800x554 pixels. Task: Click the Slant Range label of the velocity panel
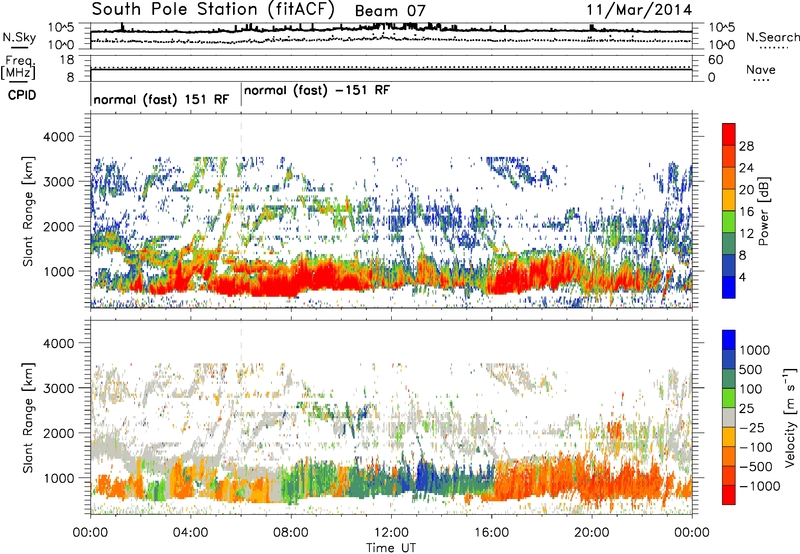pyautogui.click(x=28, y=418)
